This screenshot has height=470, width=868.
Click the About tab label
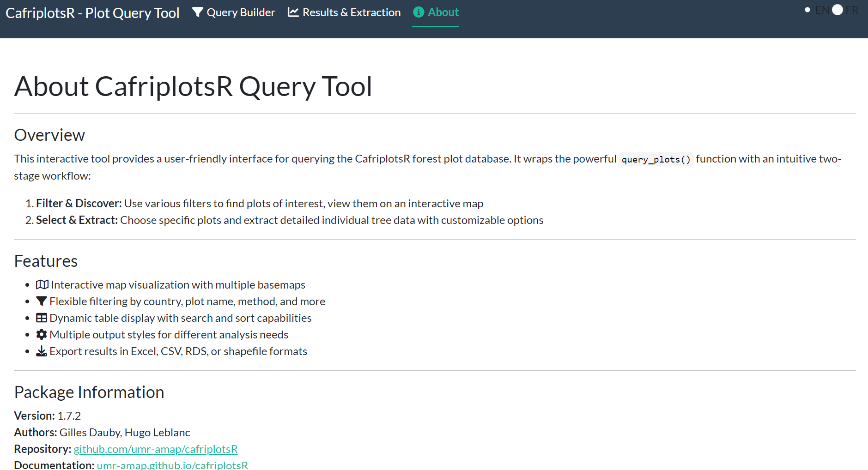443,12
